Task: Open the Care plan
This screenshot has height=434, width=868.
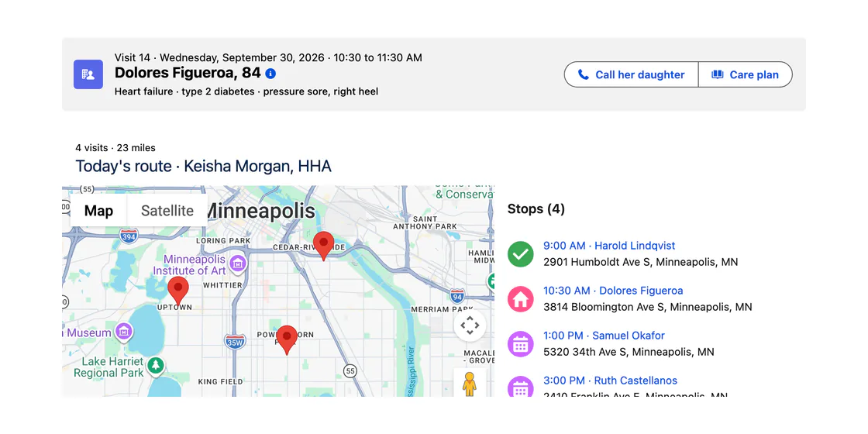Action: click(745, 74)
